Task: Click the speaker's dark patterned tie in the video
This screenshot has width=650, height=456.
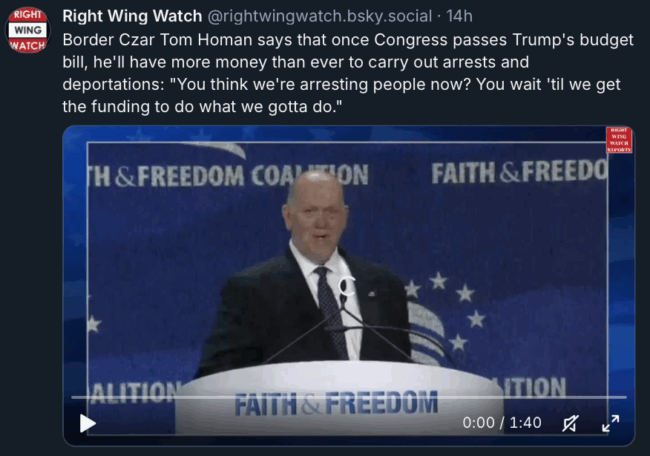Action: 331,311
